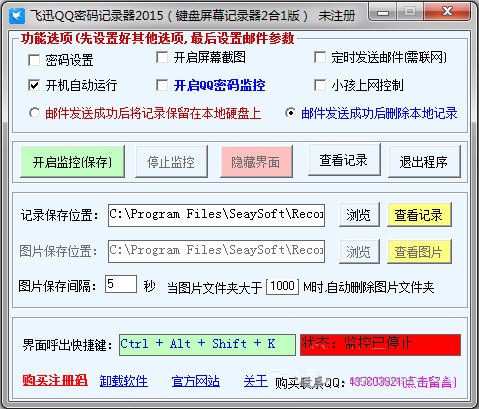This screenshot has width=479, height=409.
Task: Click 浏览 button next to 记录保存位置
Action: click(359, 215)
